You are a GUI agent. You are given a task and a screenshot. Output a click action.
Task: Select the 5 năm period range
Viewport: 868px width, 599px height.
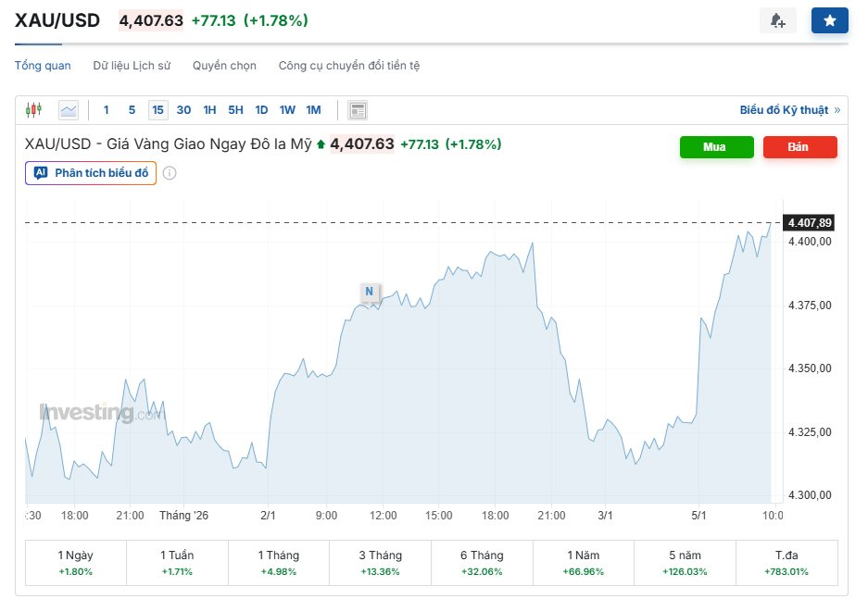pos(685,563)
